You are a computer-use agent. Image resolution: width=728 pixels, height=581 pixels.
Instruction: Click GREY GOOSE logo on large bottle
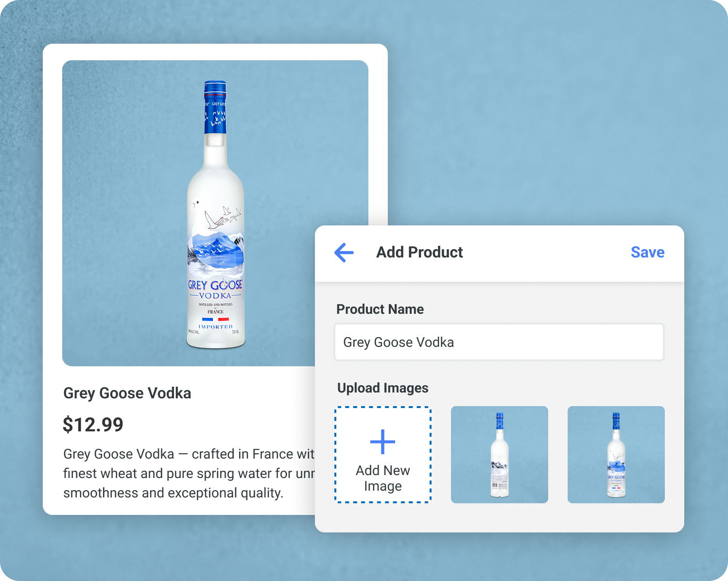(x=215, y=285)
